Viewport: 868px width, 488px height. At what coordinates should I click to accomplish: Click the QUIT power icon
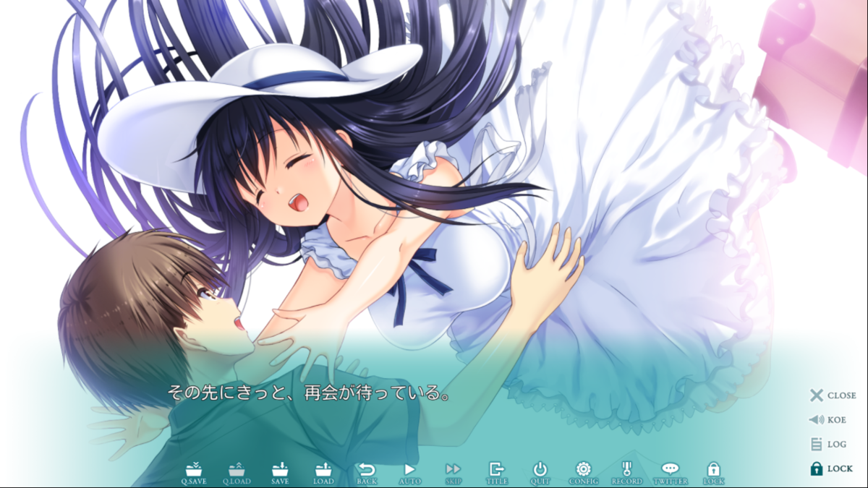pyautogui.click(x=540, y=474)
